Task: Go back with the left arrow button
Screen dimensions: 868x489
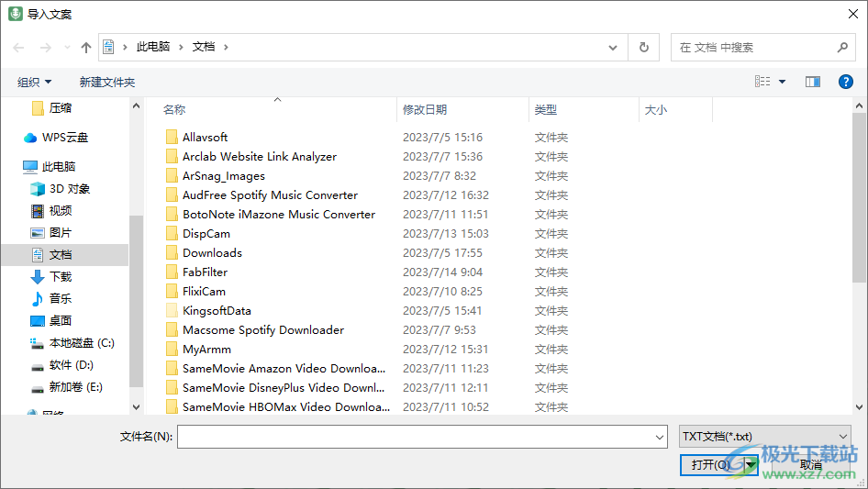Action: coord(18,48)
